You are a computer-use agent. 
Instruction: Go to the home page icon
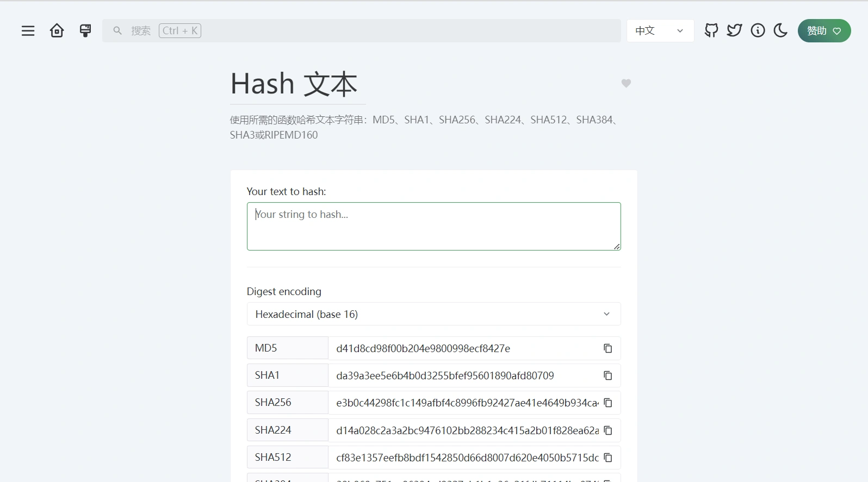tap(57, 31)
